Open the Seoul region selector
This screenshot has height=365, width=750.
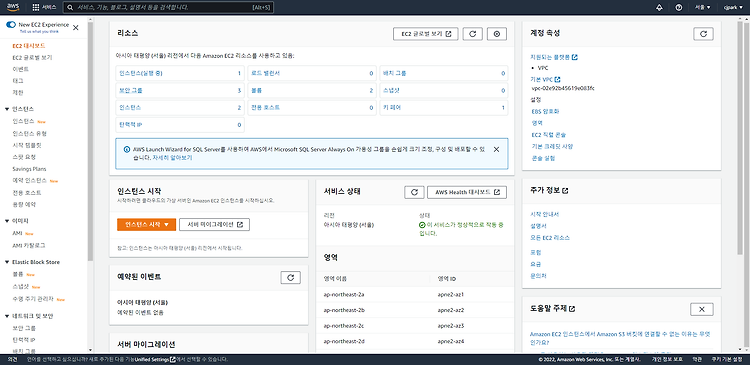(x=702, y=8)
